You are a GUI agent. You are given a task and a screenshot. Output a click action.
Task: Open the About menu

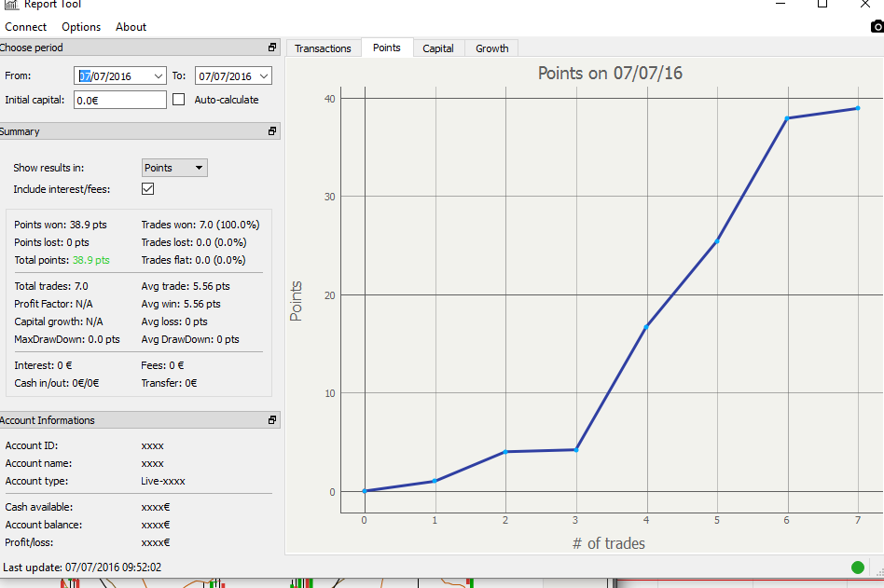coord(131,27)
